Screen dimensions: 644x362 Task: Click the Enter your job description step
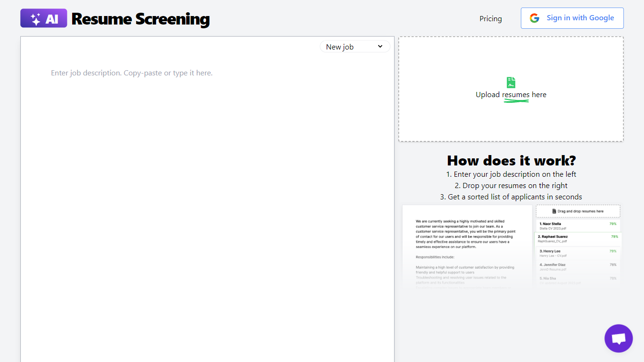pyautogui.click(x=511, y=174)
